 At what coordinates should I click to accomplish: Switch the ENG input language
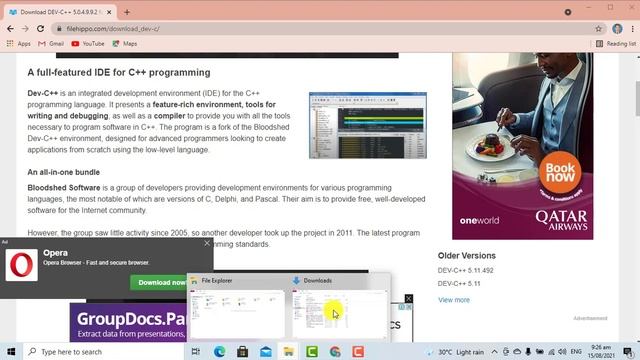point(576,352)
